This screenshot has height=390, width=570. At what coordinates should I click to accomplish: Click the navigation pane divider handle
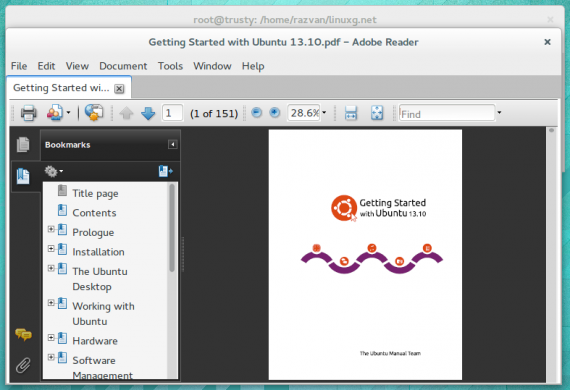(183, 254)
